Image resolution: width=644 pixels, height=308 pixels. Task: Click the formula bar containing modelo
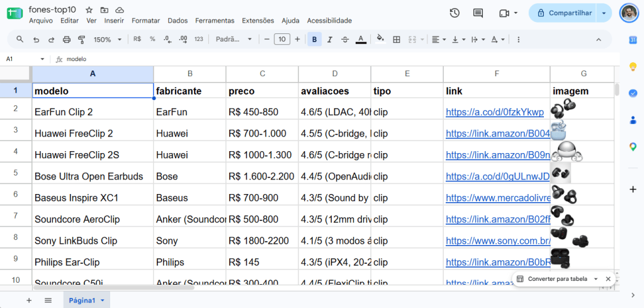pyautogui.click(x=341, y=59)
